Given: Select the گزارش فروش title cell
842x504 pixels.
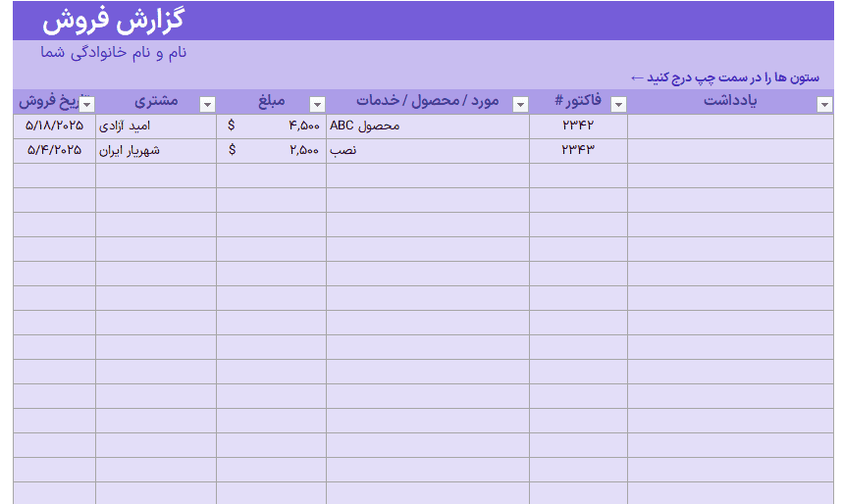Looking at the screenshot, I should (113, 22).
